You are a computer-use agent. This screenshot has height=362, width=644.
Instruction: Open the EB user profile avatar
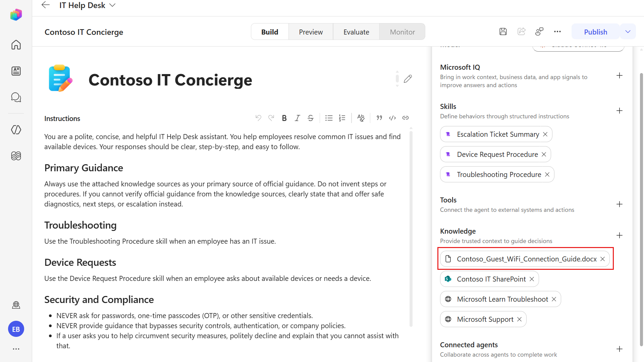click(x=16, y=329)
